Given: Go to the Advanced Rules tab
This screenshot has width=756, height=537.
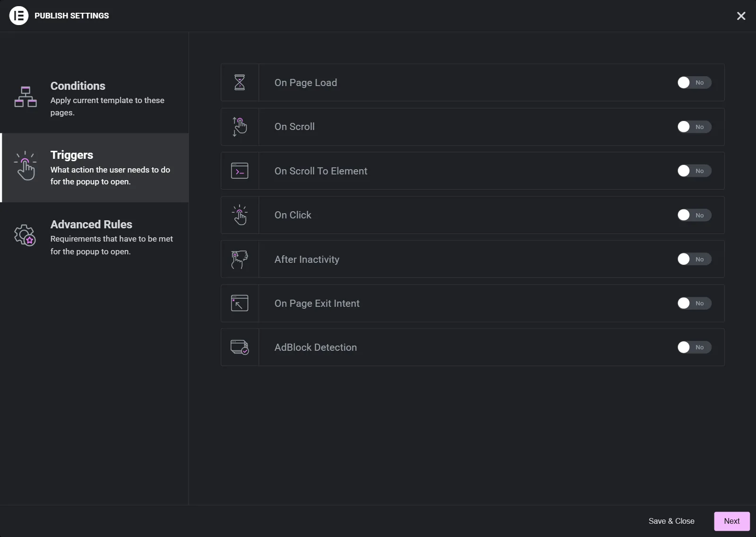Looking at the screenshot, I should click(94, 237).
